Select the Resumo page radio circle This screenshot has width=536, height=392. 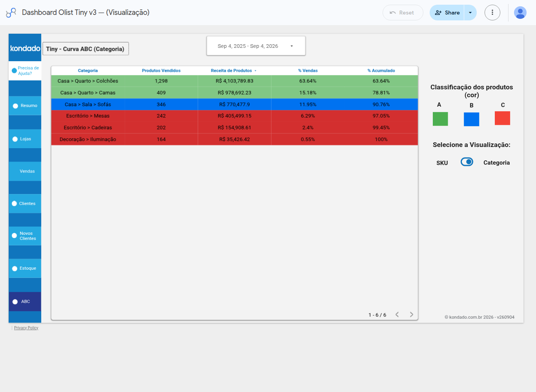pyautogui.click(x=15, y=106)
